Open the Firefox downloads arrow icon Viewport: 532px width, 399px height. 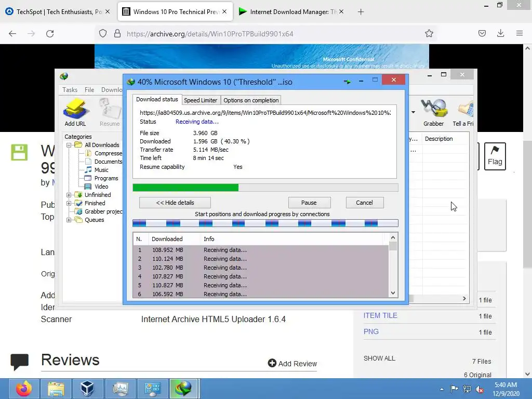[x=500, y=33]
